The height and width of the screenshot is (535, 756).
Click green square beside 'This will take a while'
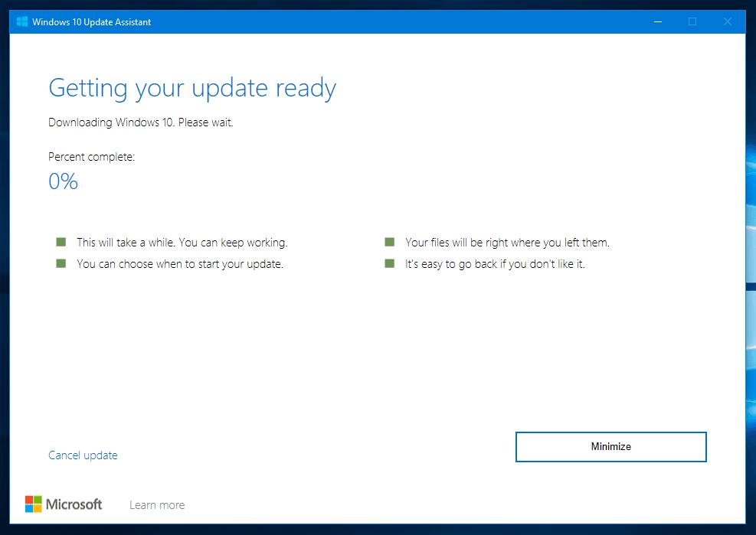61,242
